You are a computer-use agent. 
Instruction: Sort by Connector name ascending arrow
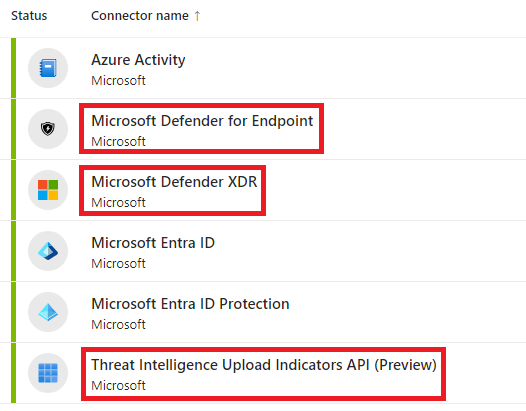(197, 16)
